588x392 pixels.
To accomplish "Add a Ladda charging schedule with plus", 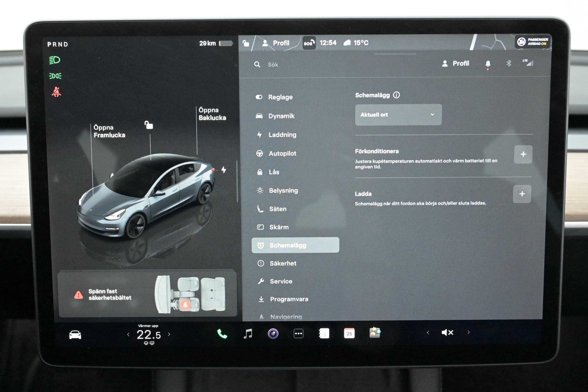I will pos(522,194).
